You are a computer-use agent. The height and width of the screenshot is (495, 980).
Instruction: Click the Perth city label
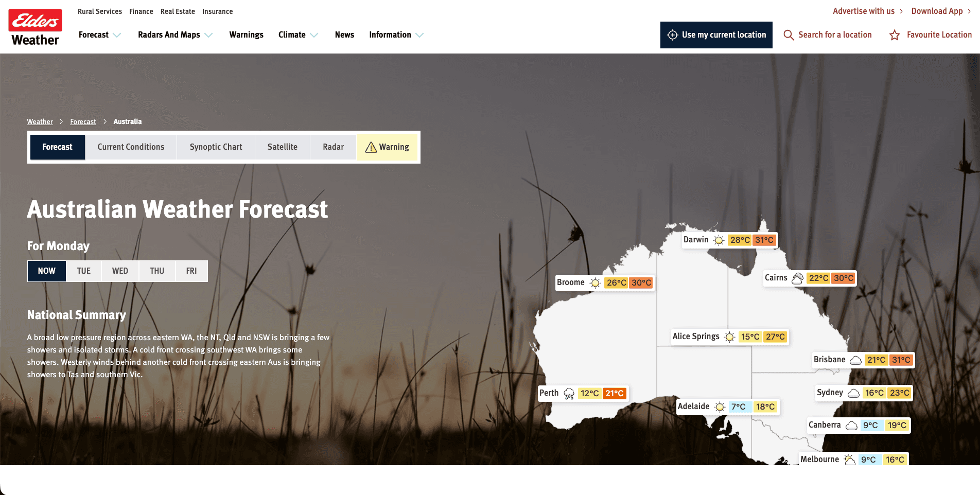[x=549, y=393]
